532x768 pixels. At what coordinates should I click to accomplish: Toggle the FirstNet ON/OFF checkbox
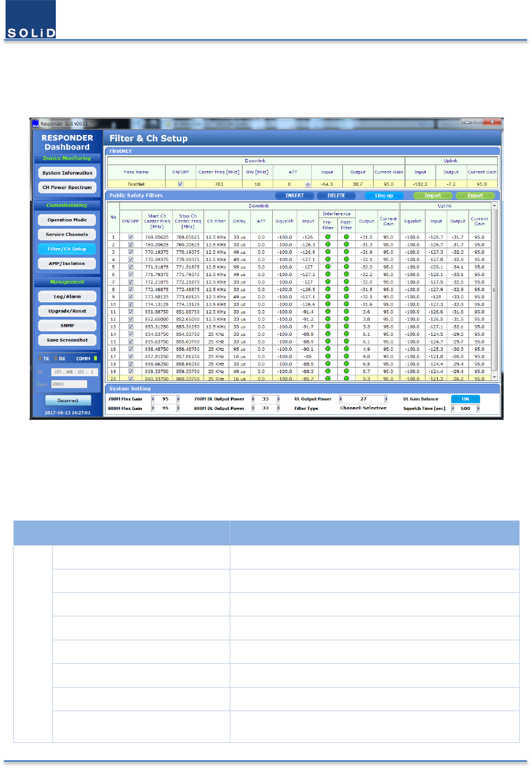coord(180,184)
